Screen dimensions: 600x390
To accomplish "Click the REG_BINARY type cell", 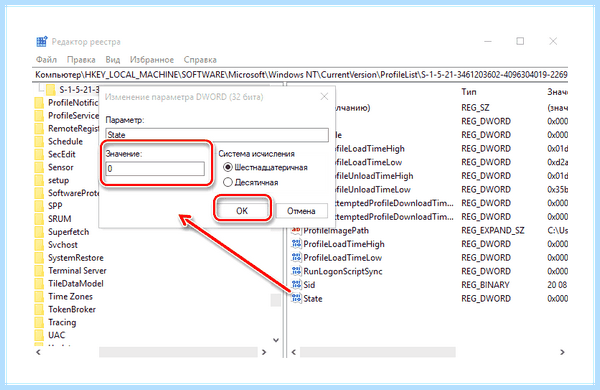I will click(x=485, y=285).
